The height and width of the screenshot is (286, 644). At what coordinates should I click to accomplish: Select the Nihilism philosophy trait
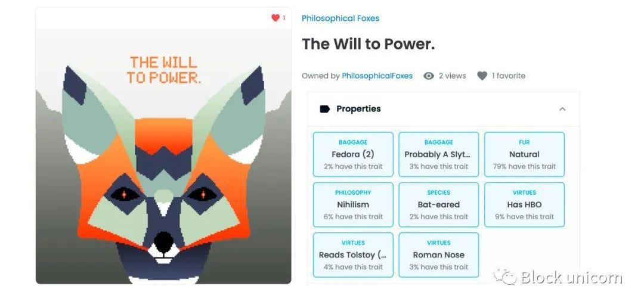[353, 205]
